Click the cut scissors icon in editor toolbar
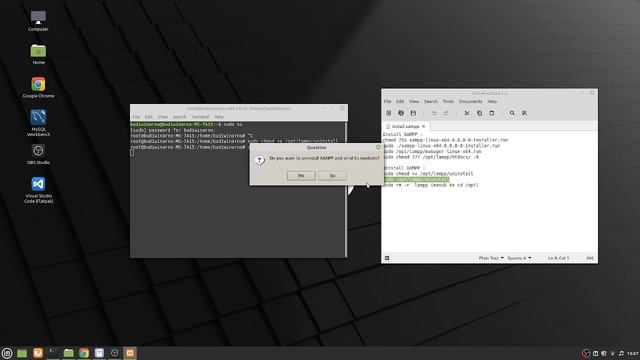The image size is (640, 360). pyautogui.click(x=467, y=113)
